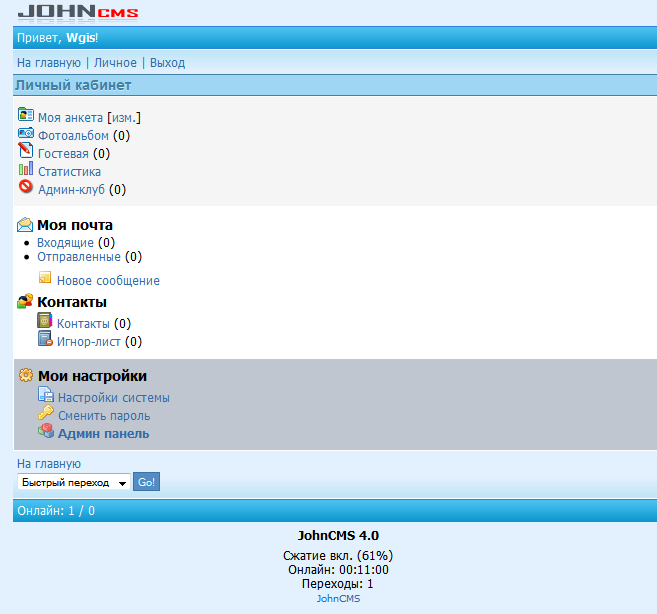
Task: Open the Админ-клуб link
Action: coord(72,190)
